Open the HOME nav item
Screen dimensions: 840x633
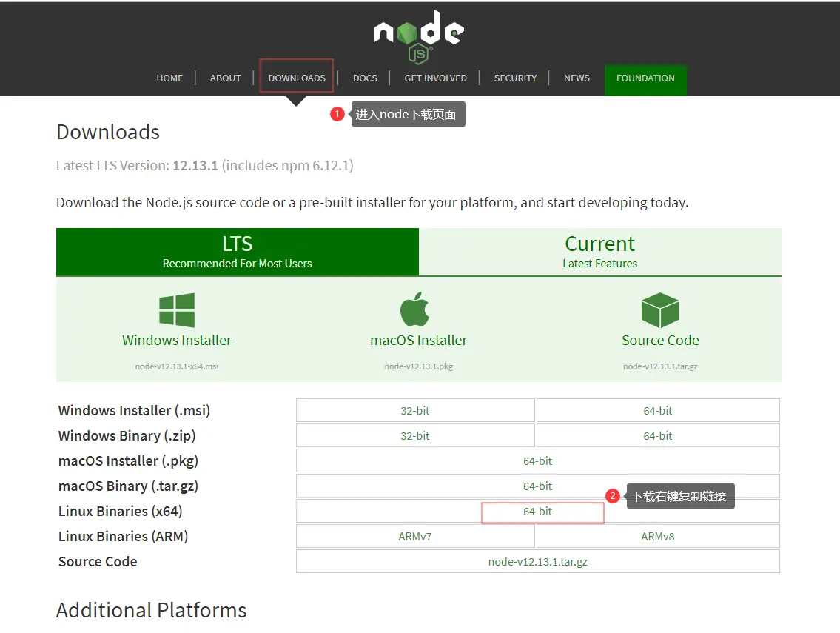[x=169, y=78]
